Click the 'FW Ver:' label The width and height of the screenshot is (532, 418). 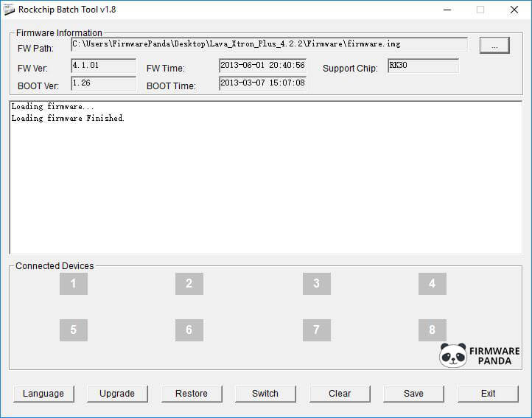[32, 69]
